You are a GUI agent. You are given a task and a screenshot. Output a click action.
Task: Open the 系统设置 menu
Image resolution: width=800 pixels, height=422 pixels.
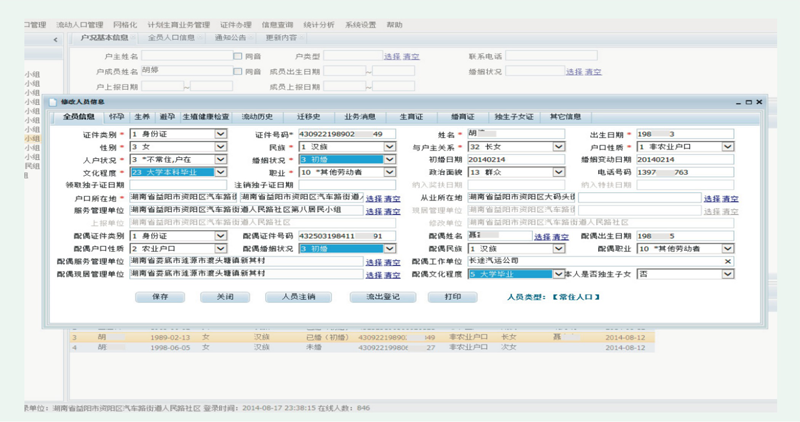pyautogui.click(x=361, y=24)
